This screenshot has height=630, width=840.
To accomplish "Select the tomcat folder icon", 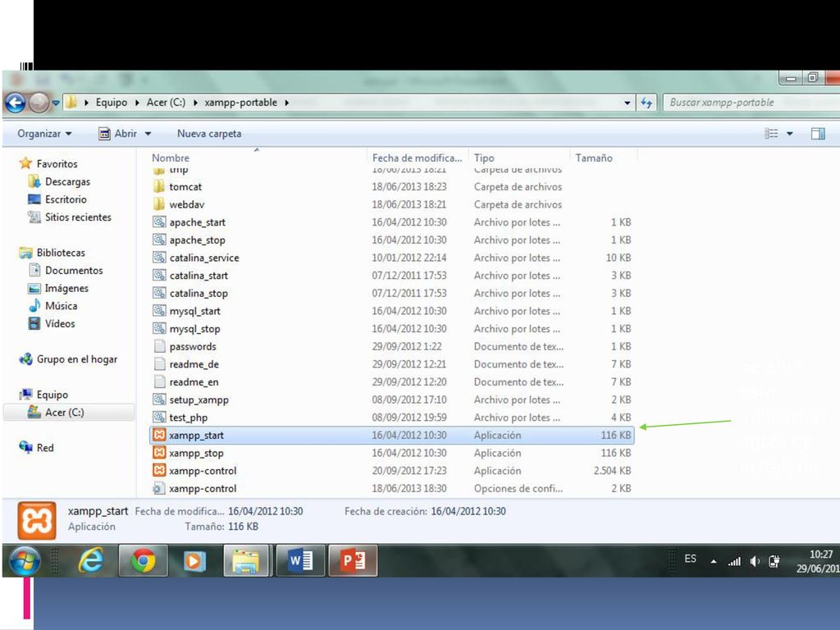I will click(x=158, y=186).
